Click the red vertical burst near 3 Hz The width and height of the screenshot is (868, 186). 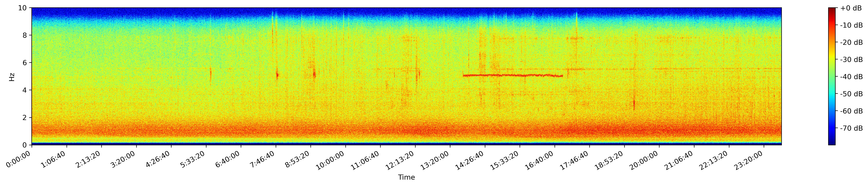click(x=634, y=104)
